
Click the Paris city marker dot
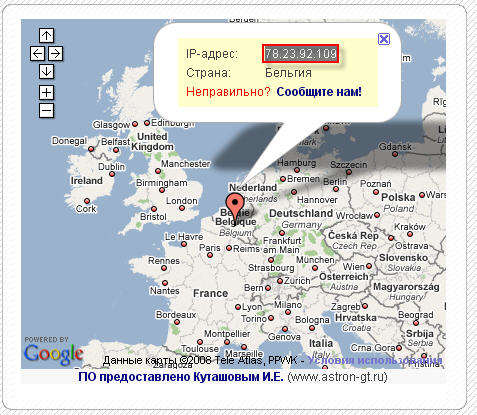(210, 255)
